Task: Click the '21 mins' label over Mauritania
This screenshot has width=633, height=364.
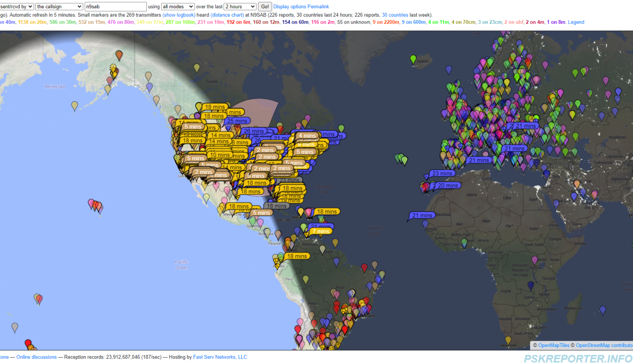Action: pyautogui.click(x=422, y=216)
